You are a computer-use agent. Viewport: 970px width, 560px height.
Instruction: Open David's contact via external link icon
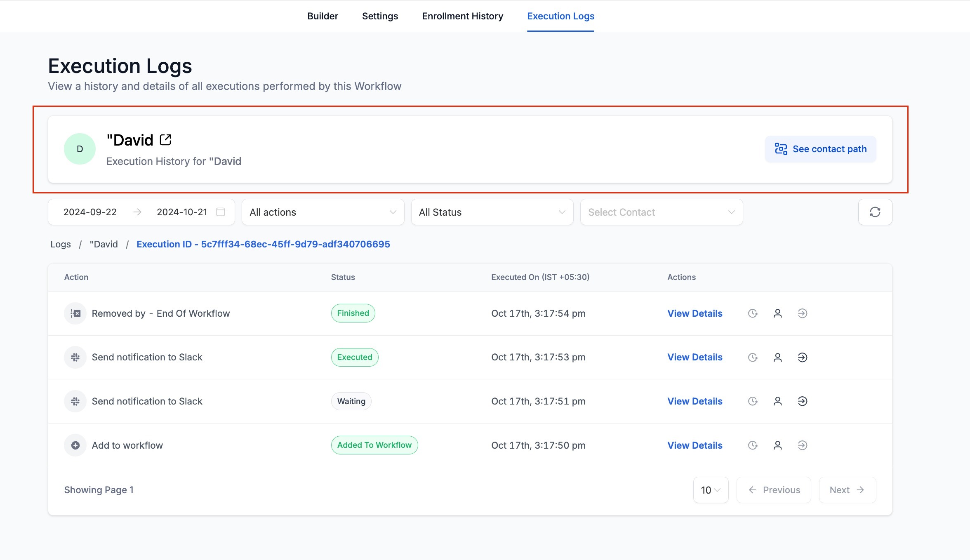point(165,140)
